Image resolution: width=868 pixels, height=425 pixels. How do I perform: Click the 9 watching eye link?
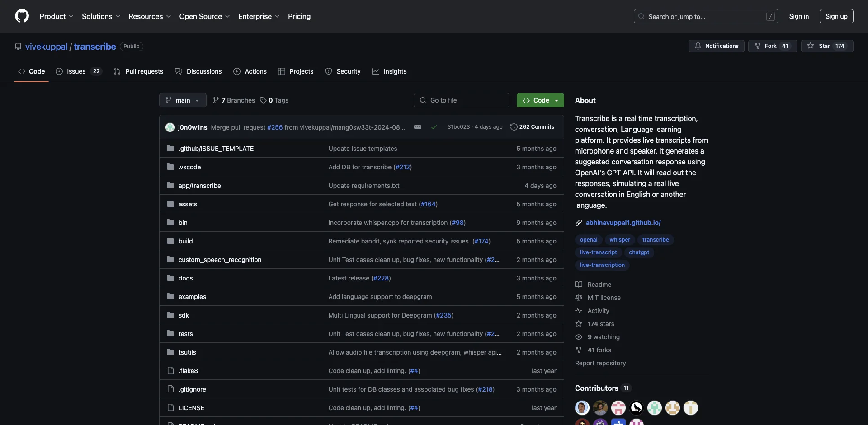click(x=597, y=337)
